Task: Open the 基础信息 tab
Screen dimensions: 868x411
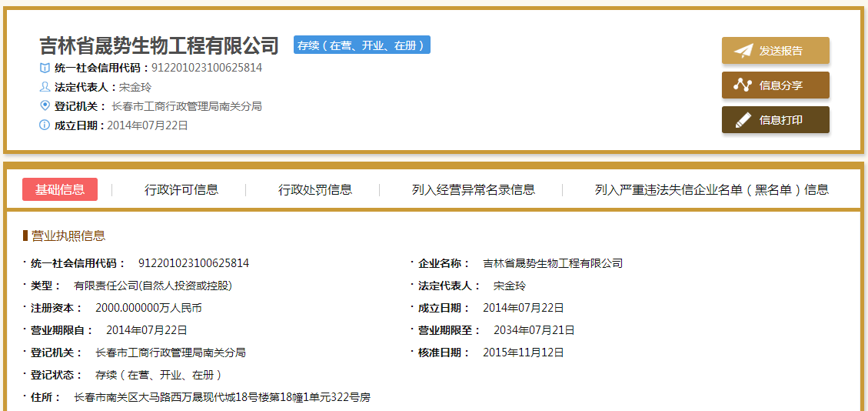Action: point(60,189)
